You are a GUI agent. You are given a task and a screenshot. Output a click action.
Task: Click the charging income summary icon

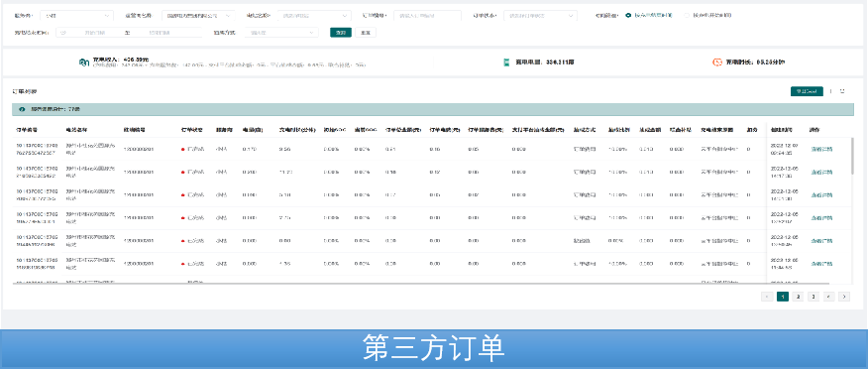[x=84, y=62]
